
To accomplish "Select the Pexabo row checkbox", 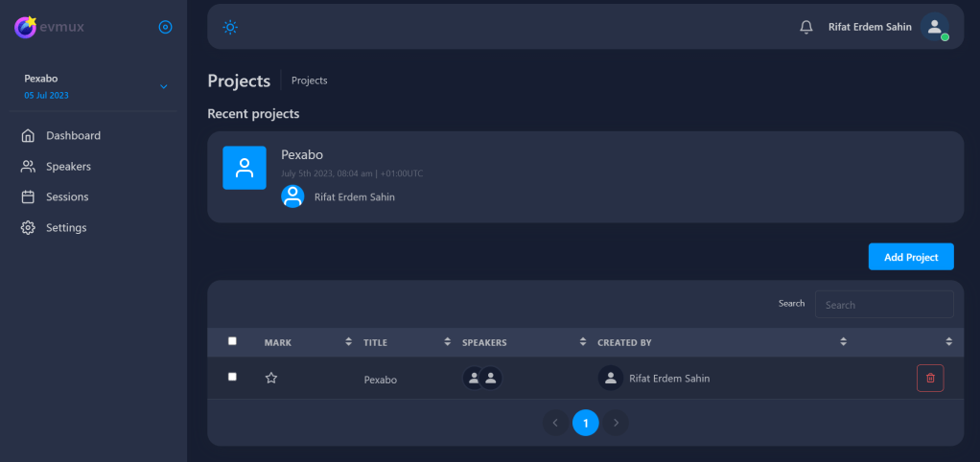I will point(232,377).
